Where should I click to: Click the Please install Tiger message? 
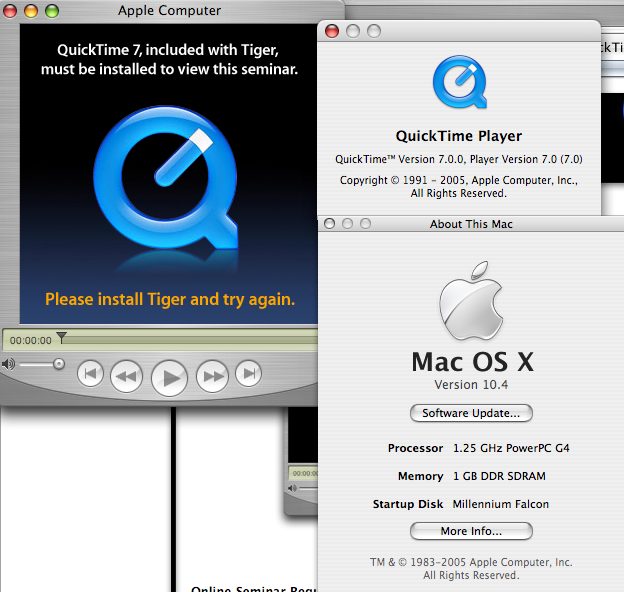coord(170,299)
